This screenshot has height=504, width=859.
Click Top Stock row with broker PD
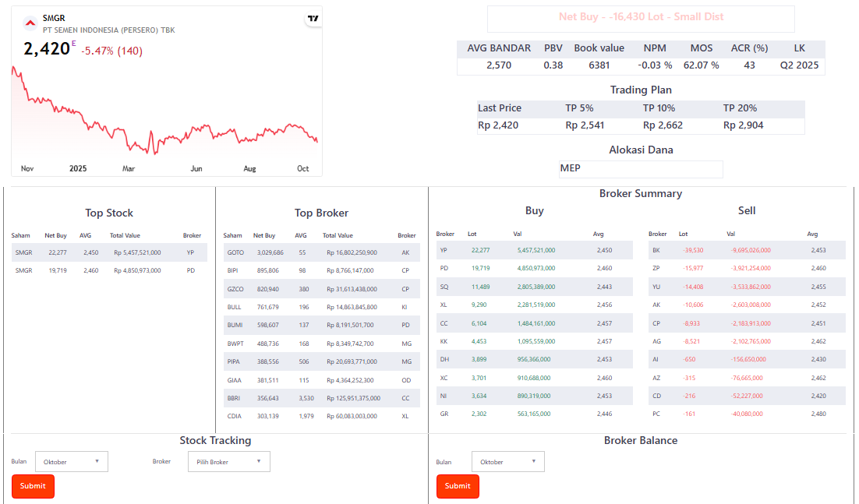109,270
